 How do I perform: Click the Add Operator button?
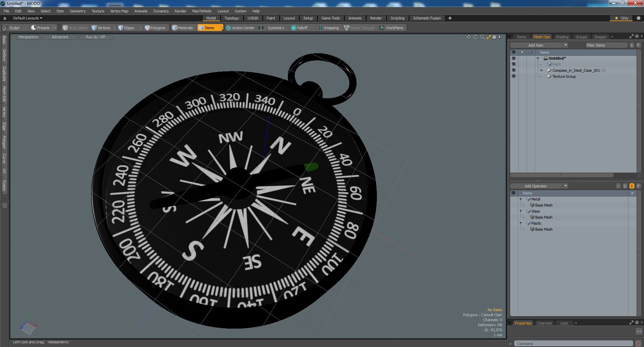point(536,186)
